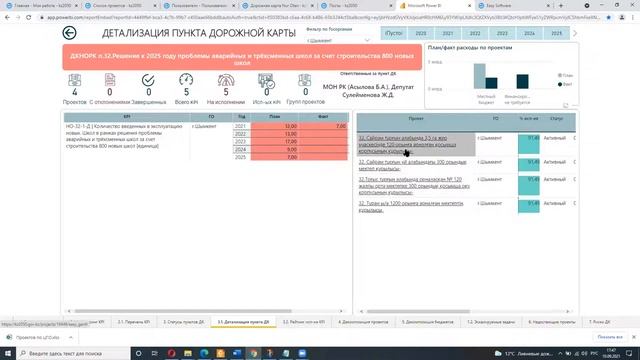Click the Всего КПІ gauge icon
This screenshot has width=640, height=360.
tap(186, 80)
